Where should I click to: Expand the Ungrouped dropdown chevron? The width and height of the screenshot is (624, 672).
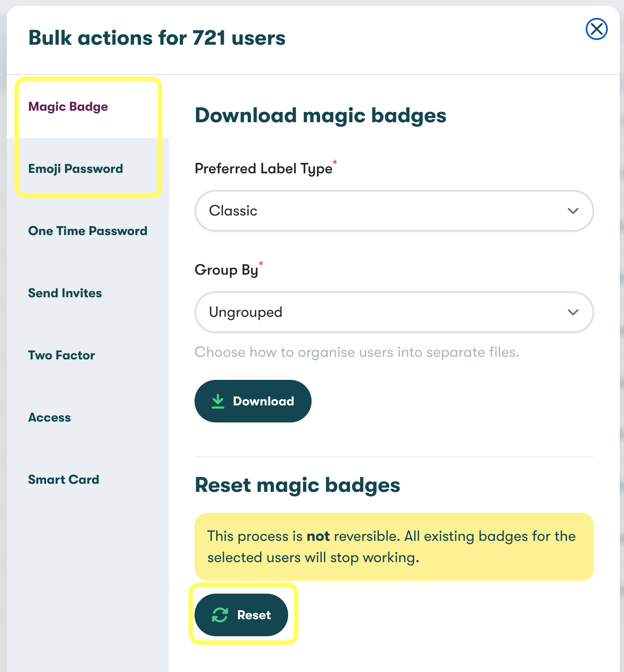(x=573, y=312)
